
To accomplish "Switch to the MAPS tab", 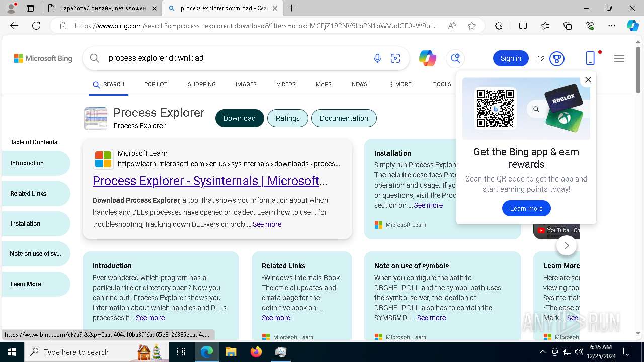I will [324, 84].
